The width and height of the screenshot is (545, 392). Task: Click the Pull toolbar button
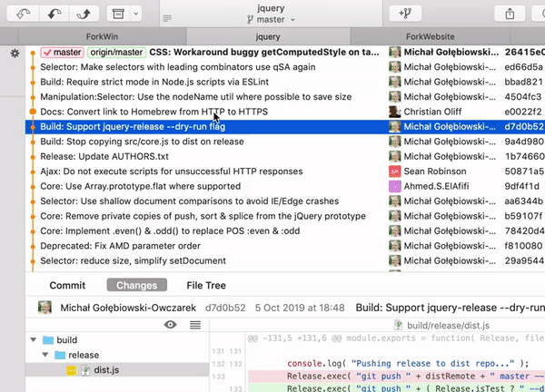(54, 14)
